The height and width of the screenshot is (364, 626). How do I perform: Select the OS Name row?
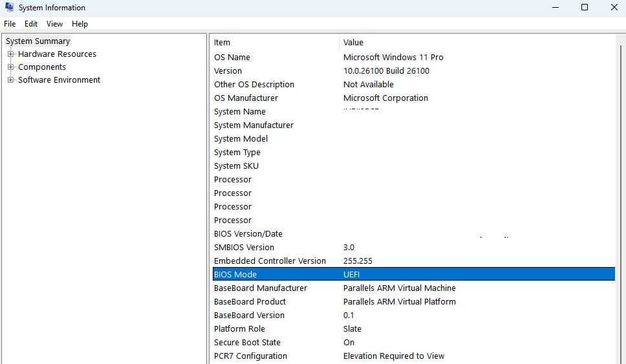click(232, 58)
